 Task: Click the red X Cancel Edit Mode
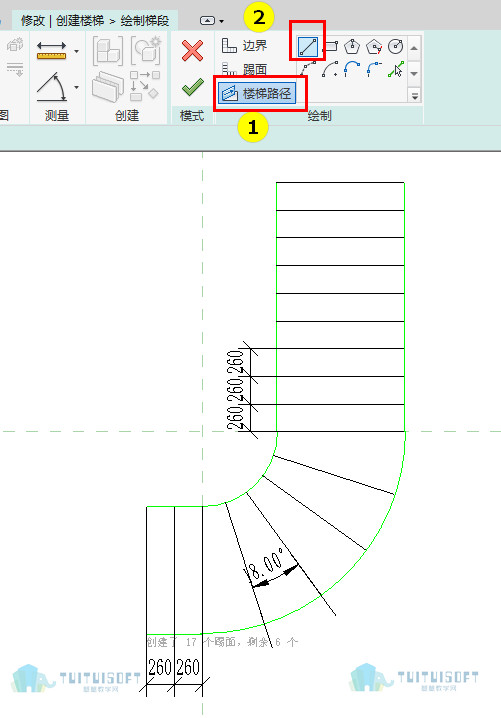click(x=192, y=50)
